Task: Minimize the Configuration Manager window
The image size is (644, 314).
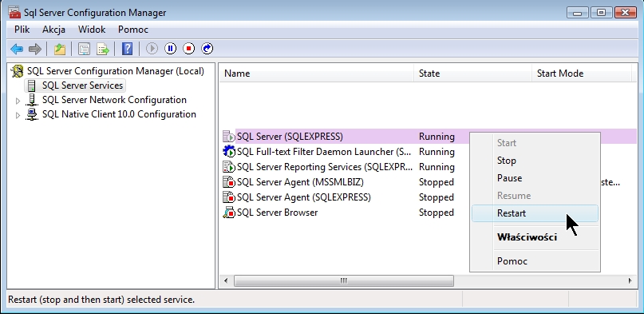Action: pos(578,13)
